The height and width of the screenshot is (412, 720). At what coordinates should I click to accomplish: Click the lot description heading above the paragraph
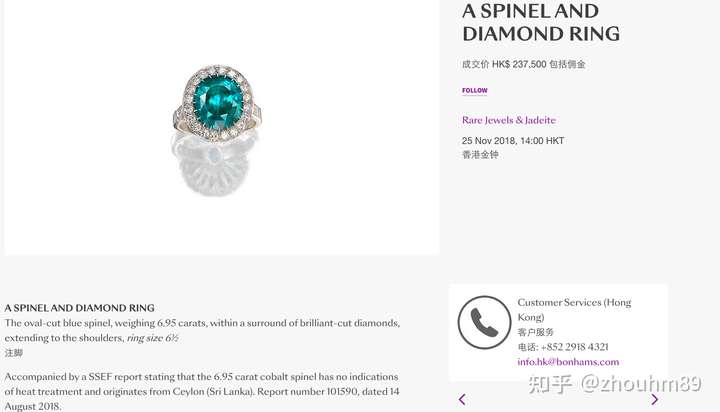(x=79, y=308)
